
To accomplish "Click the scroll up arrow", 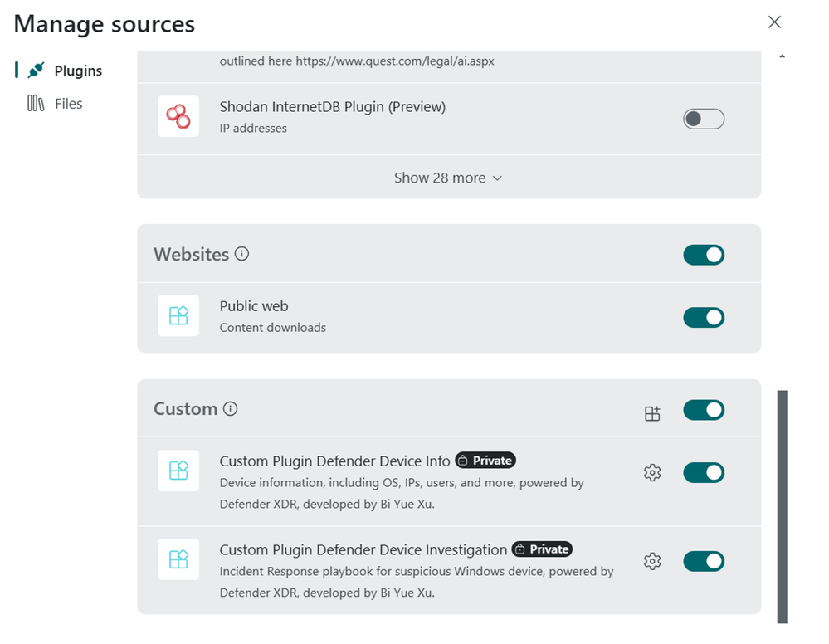I will [782, 56].
